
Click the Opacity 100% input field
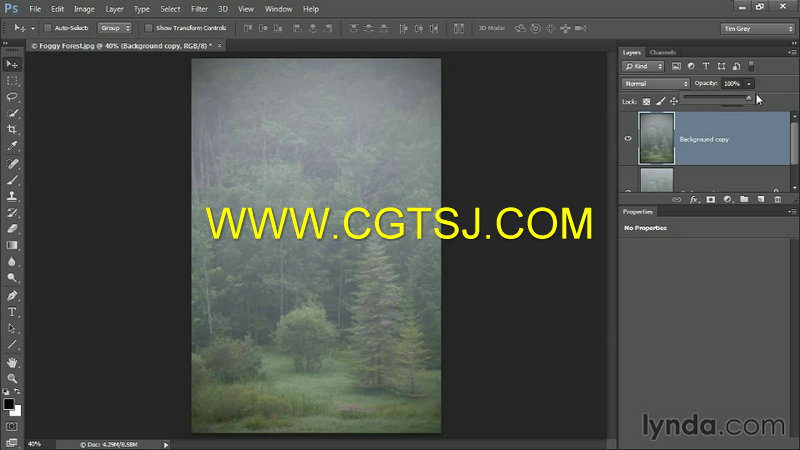(733, 84)
